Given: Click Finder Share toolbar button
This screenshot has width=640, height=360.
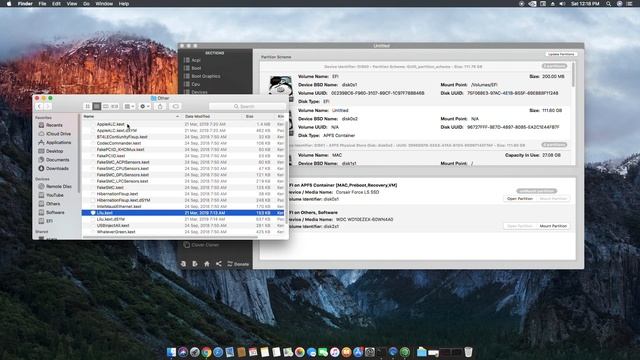Looking at the screenshot, I should (x=160, y=107).
